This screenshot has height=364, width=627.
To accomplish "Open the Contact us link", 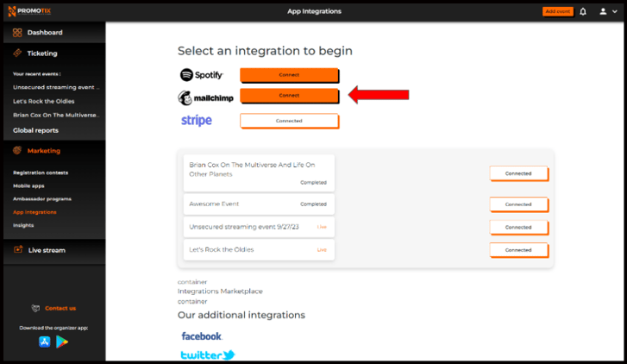I will (60, 308).
